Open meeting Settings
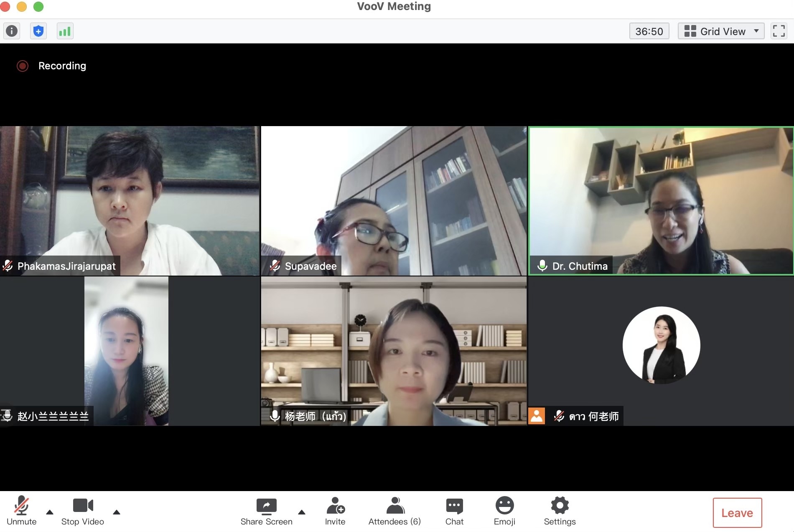Screen dimensions: 794x532 [560, 511]
